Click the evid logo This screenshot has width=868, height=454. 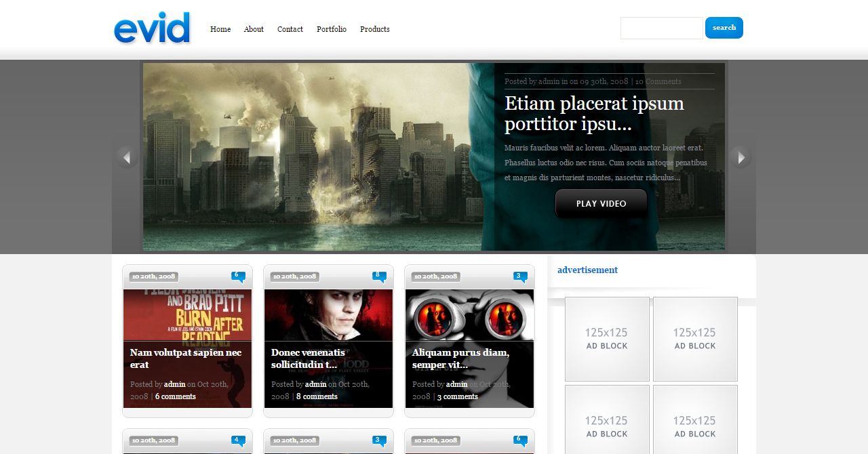pyautogui.click(x=152, y=28)
